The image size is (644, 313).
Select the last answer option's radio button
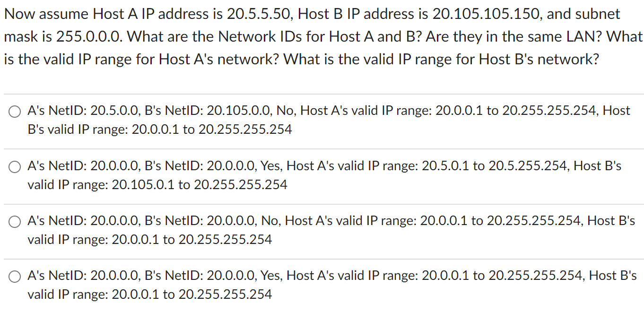click(14, 277)
